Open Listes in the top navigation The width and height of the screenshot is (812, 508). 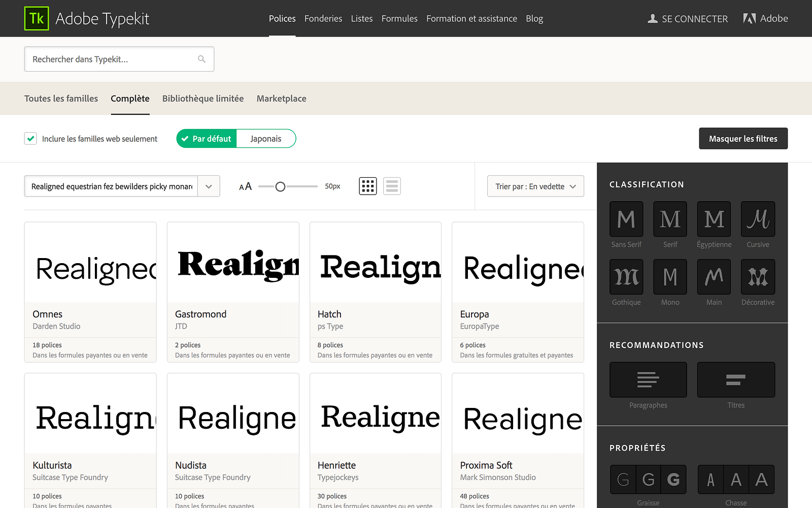click(362, 19)
